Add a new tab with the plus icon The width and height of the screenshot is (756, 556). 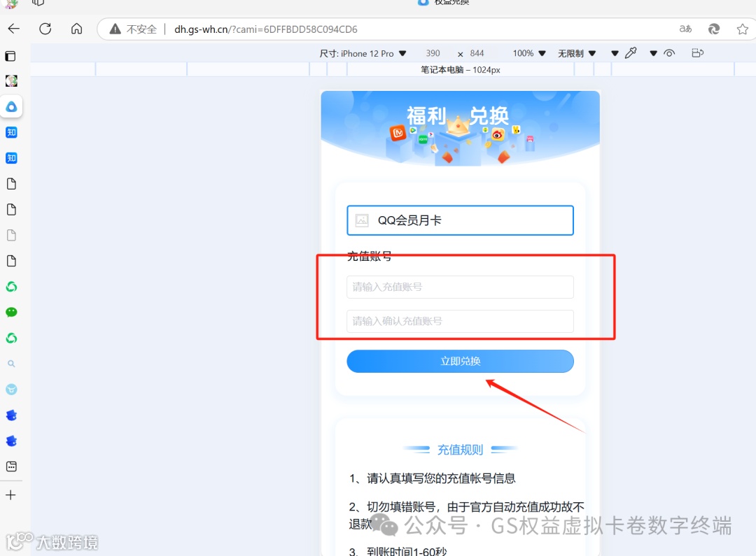coord(10,495)
